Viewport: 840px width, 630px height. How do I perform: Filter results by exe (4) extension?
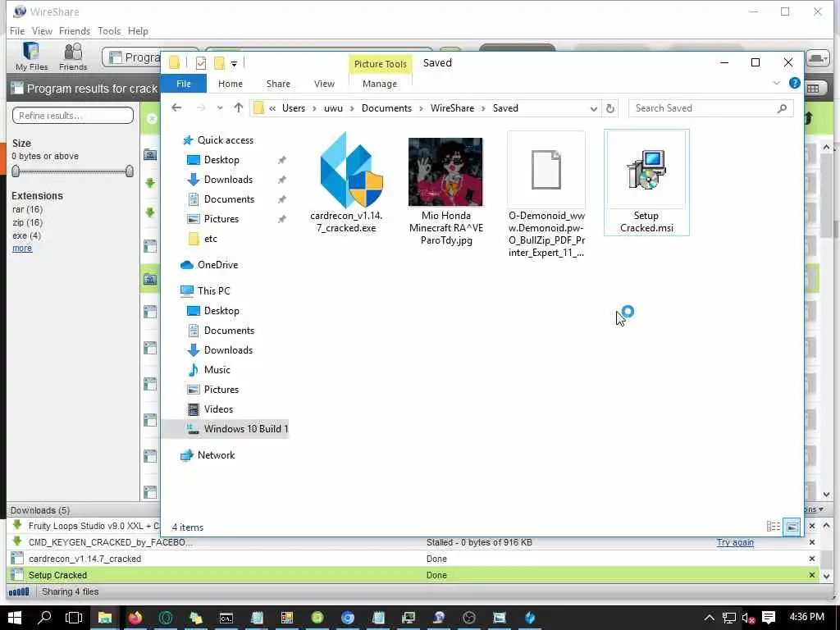(27, 235)
